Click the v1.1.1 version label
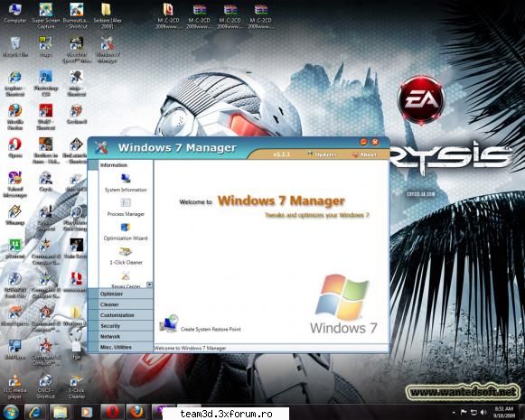525x420 pixels. click(x=281, y=154)
